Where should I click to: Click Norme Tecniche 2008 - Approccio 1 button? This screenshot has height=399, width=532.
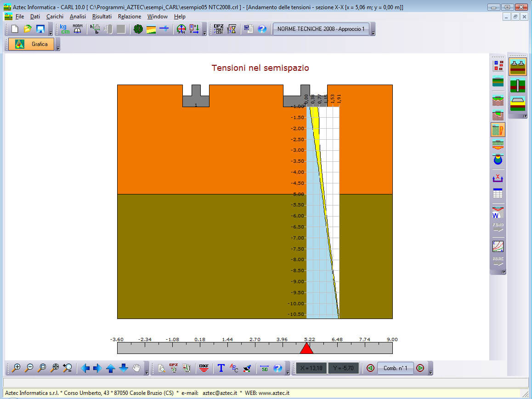(x=321, y=29)
